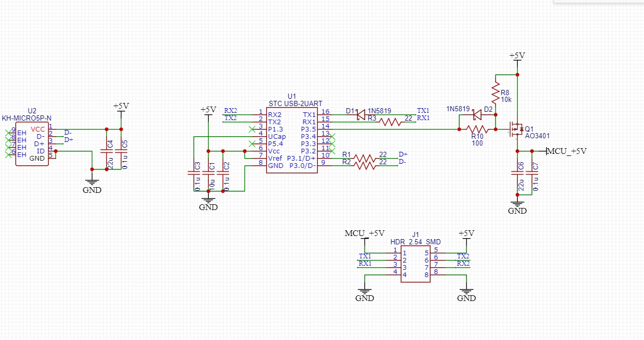Click the RX2 net label at U1 pin 1
The width and height of the screenshot is (644, 340).
[x=231, y=111]
